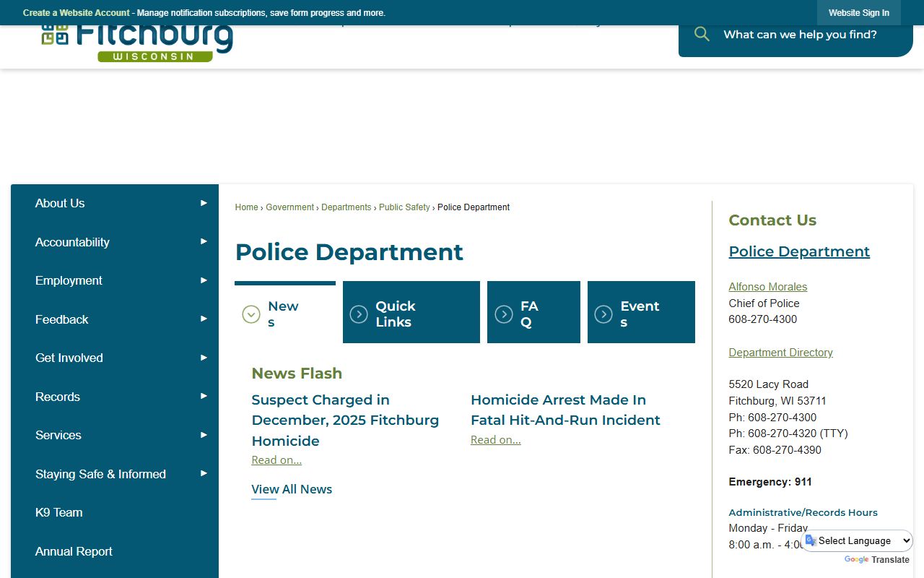The height and width of the screenshot is (578, 924).
Task: Click the Chief of Police text
Action: pos(764,303)
